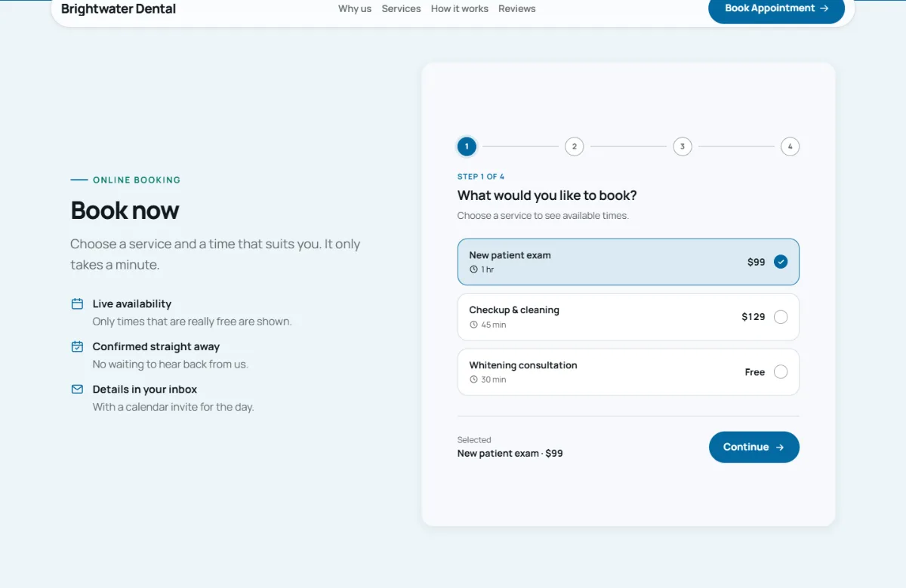Select step 1 circle in progress stepper
Viewport: 906px width, 588px height.
[467, 146]
